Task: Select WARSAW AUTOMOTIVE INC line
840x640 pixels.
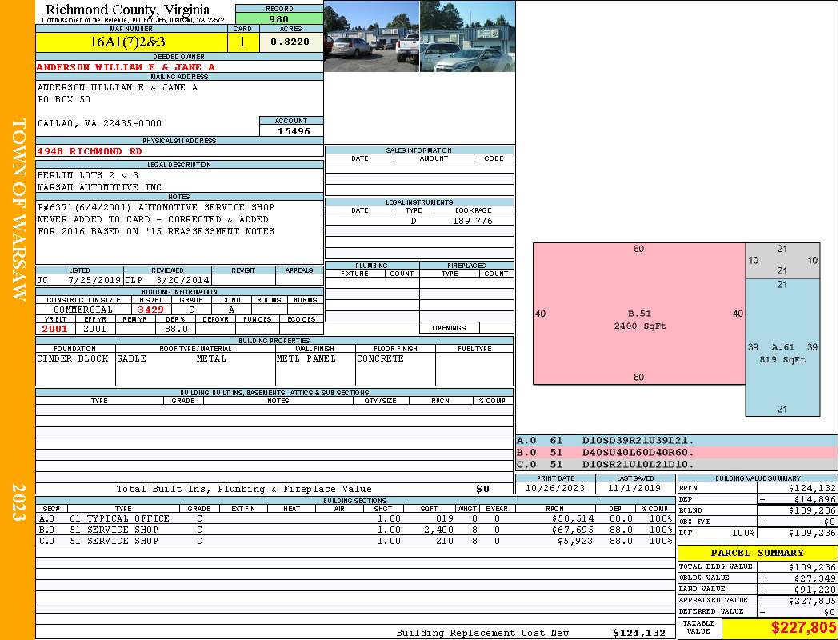Action: pos(99,187)
